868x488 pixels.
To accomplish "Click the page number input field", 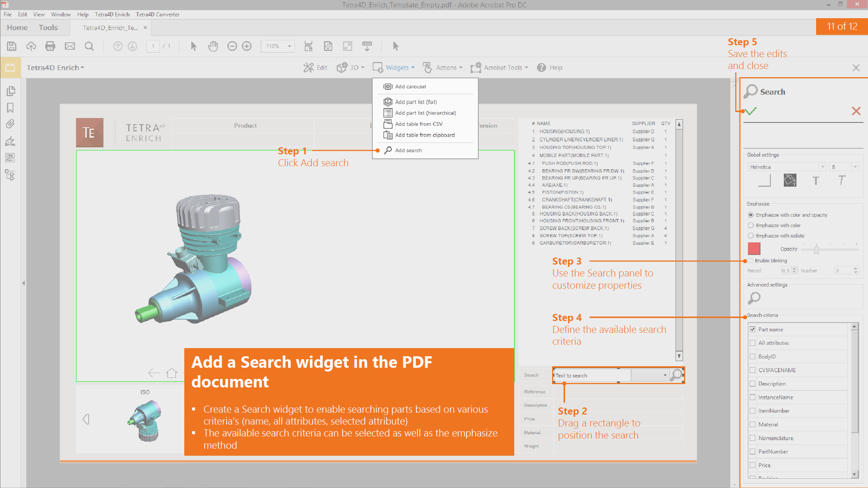I will 153,46.
